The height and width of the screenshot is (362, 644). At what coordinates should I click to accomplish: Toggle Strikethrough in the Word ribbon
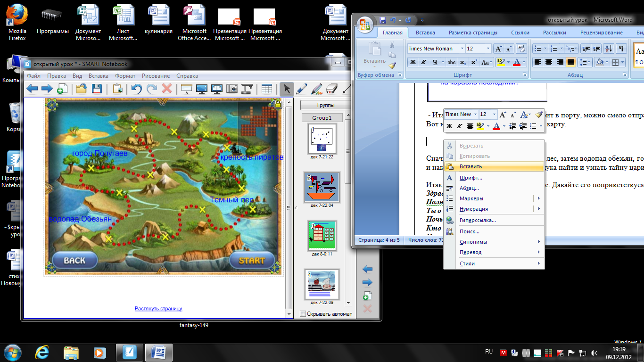pos(451,62)
